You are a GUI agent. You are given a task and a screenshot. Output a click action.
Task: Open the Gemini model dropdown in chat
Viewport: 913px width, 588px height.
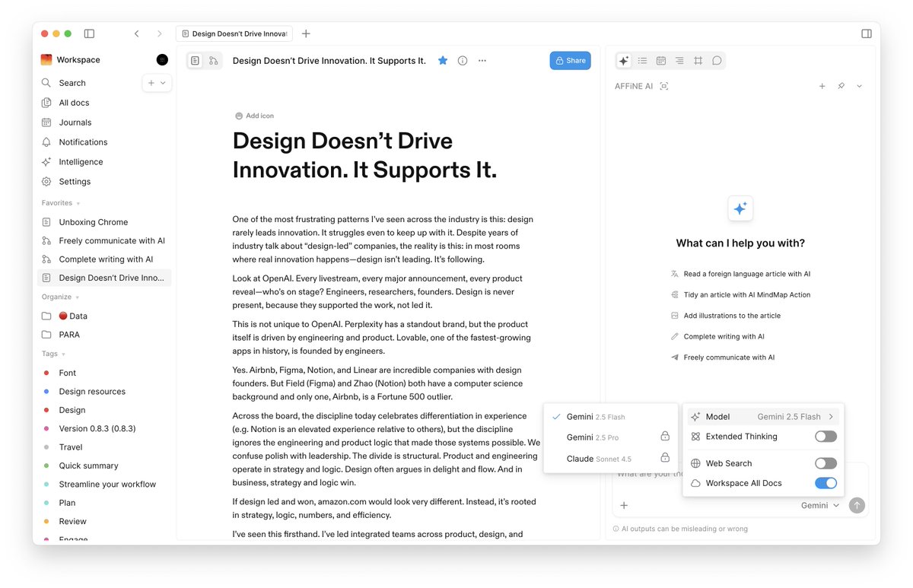(820, 505)
